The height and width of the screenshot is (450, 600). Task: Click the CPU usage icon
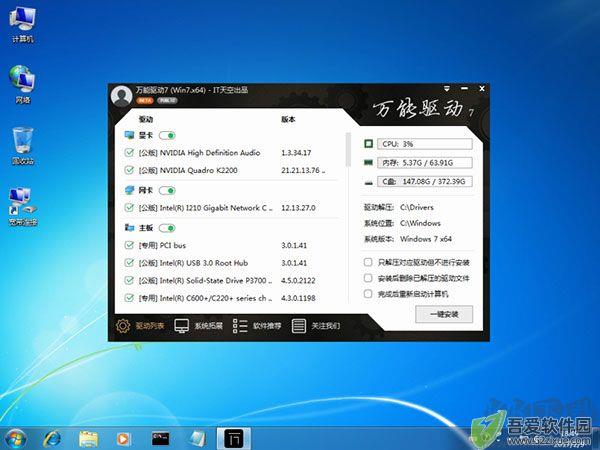coord(368,143)
